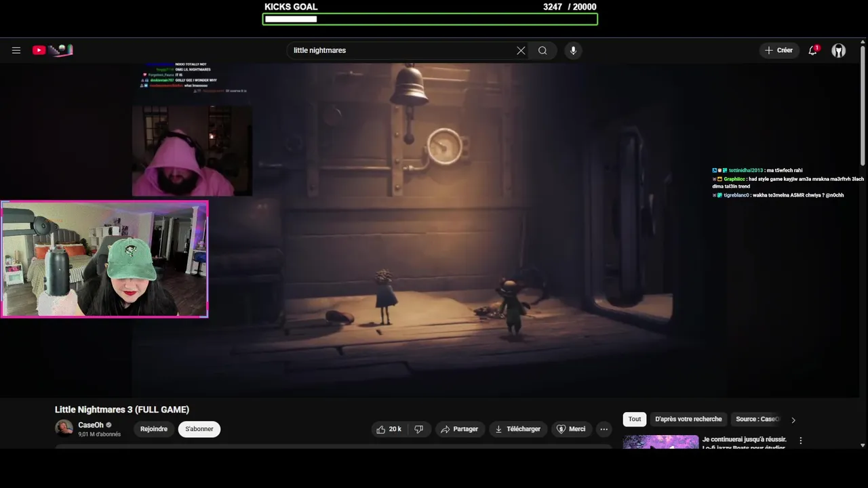Select the Tout filter chip

pos(635,419)
